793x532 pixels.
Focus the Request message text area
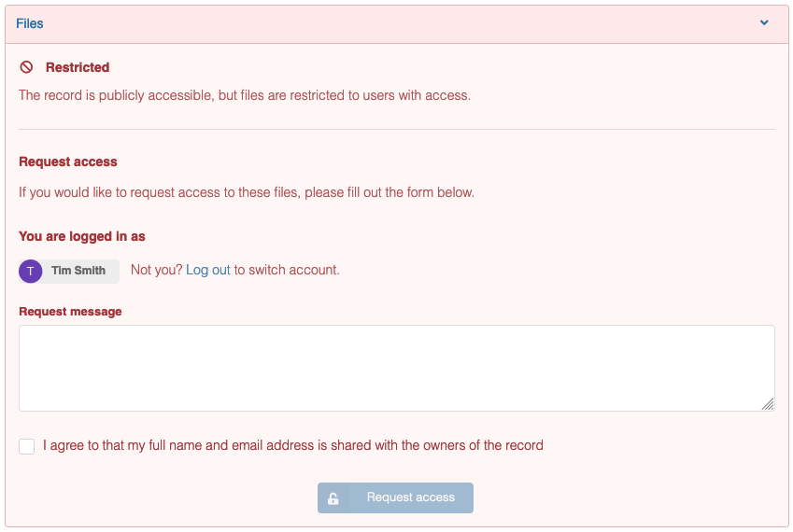pyautogui.click(x=396, y=368)
